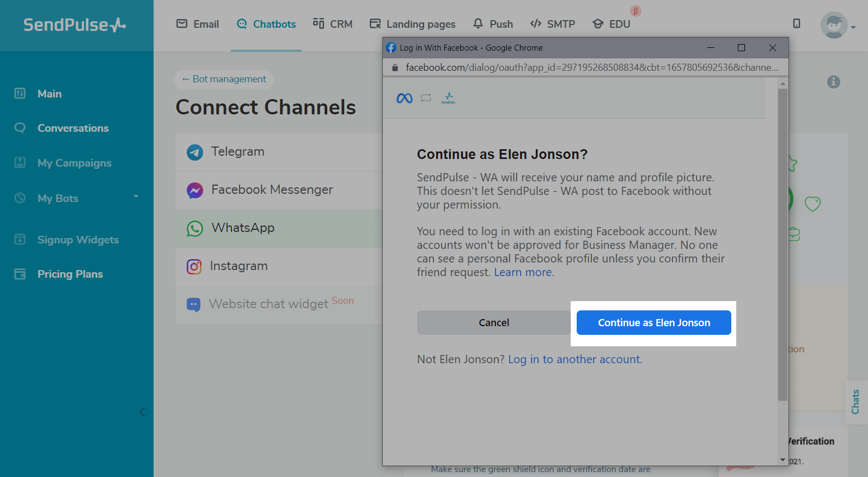Click the Instagram icon
Screen dimensions: 868x477
coord(194,266)
